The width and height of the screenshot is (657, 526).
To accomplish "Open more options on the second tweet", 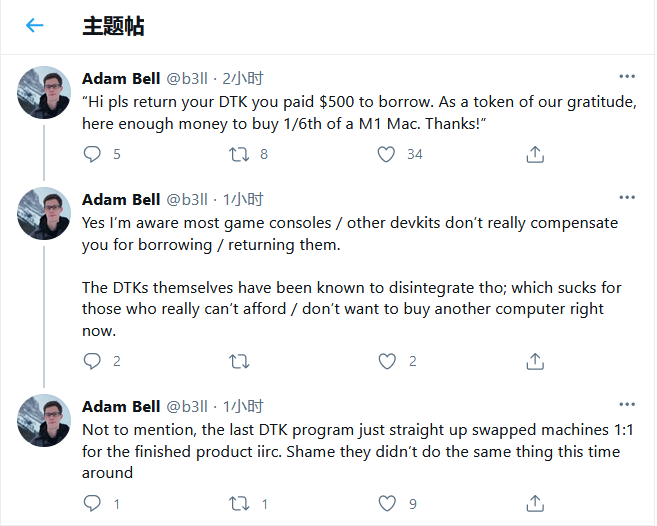I will [627, 198].
